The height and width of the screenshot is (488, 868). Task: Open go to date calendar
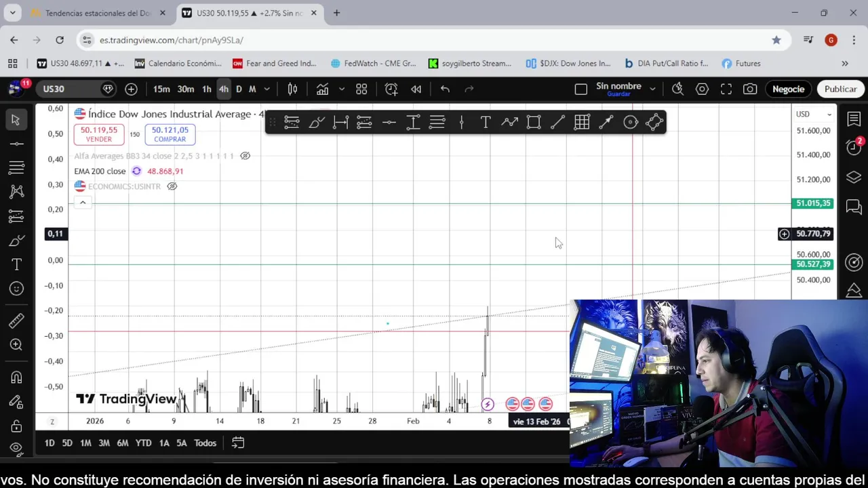pyautogui.click(x=238, y=443)
